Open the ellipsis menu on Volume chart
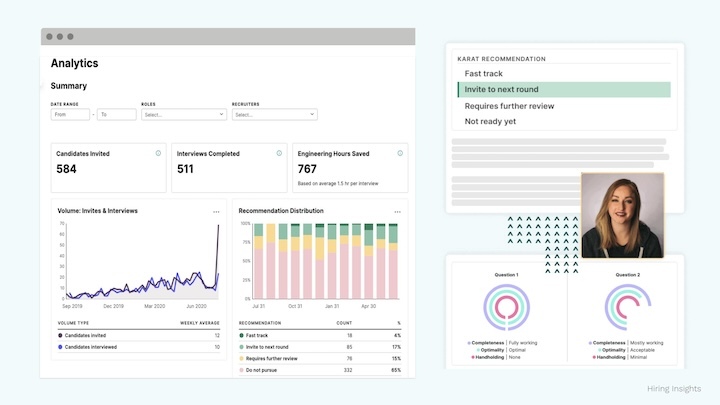This screenshot has height=405, width=720. coord(216,212)
